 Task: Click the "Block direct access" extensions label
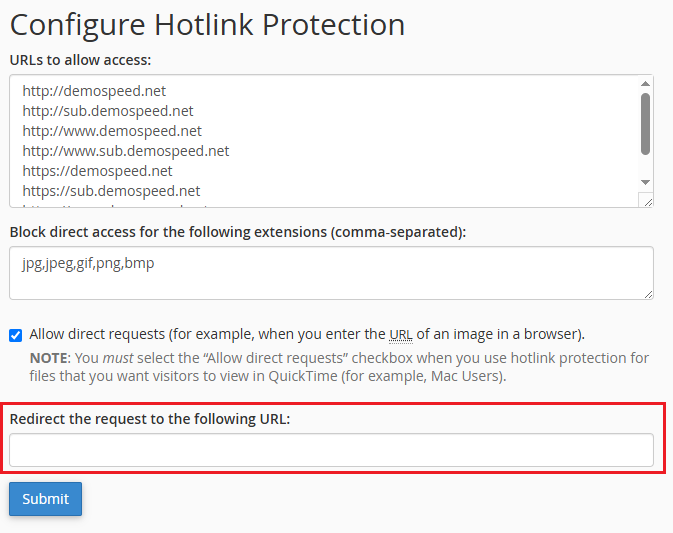click(238, 232)
